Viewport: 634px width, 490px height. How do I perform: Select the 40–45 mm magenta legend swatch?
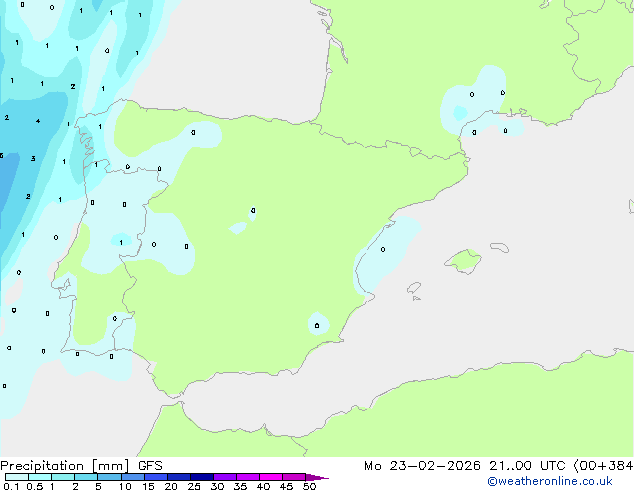coord(270,477)
